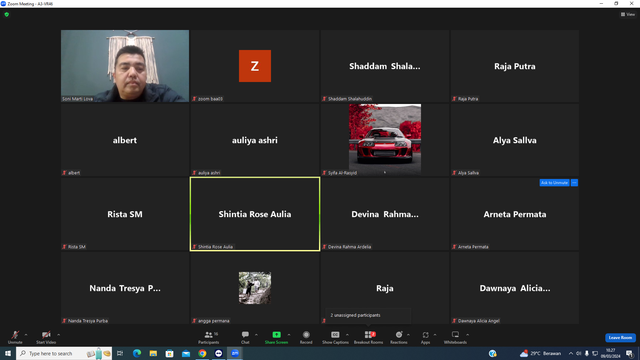Open Breakout Rooms
640x360 pixels.
[x=368, y=337]
